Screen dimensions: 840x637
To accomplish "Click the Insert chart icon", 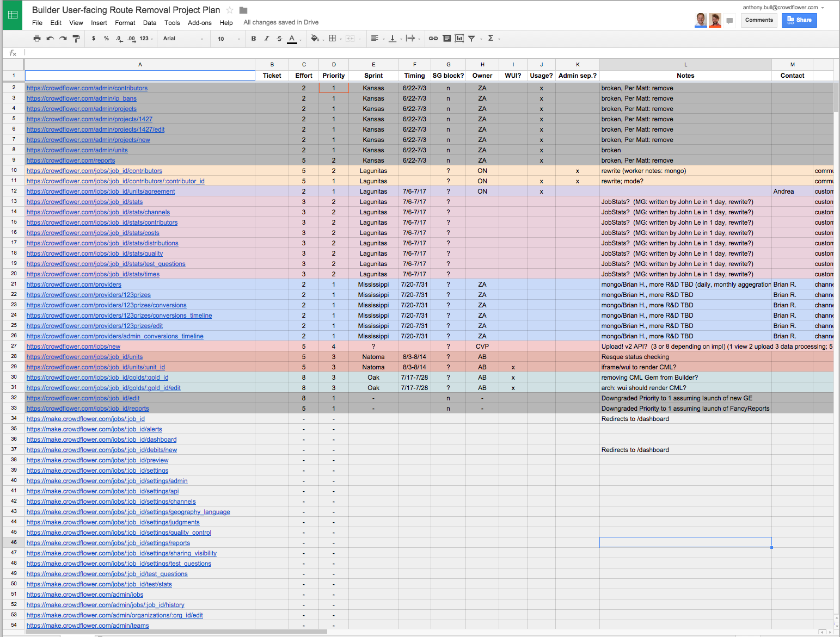I will 459,39.
